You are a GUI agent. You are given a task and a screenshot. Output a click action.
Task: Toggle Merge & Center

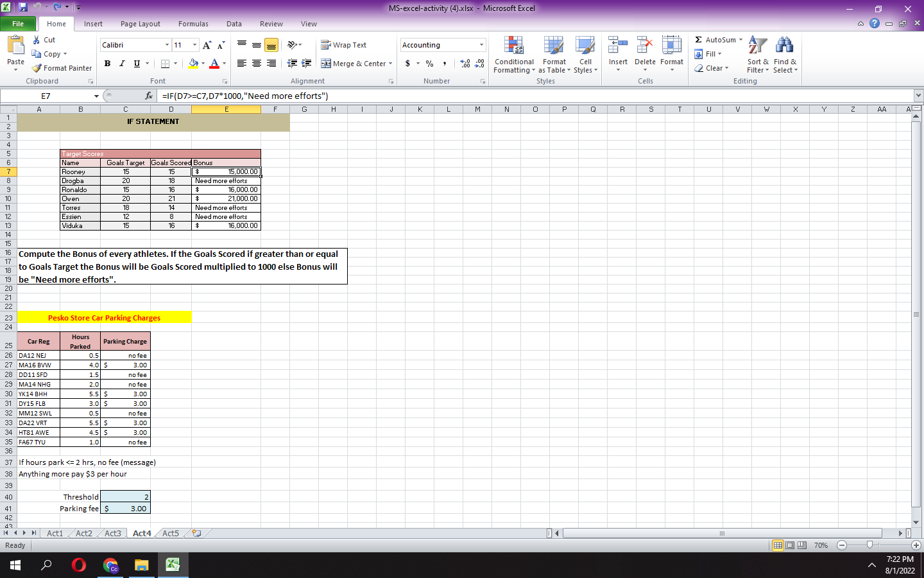[354, 64]
